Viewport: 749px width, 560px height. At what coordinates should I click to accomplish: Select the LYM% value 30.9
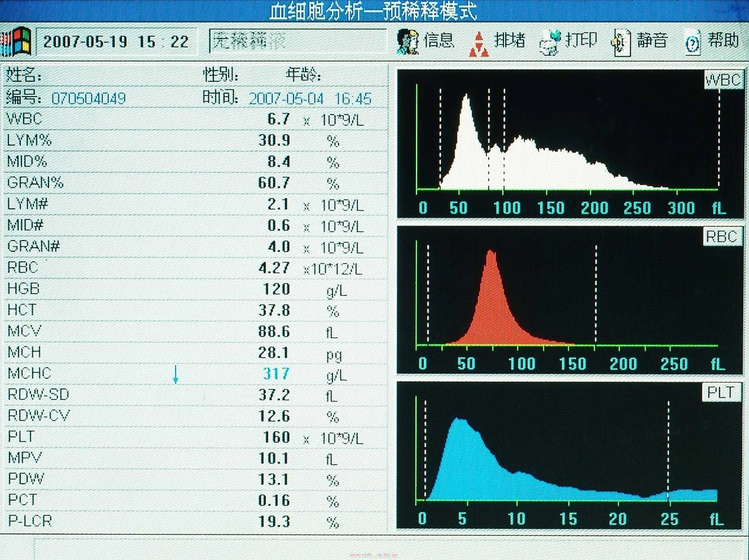(x=274, y=140)
